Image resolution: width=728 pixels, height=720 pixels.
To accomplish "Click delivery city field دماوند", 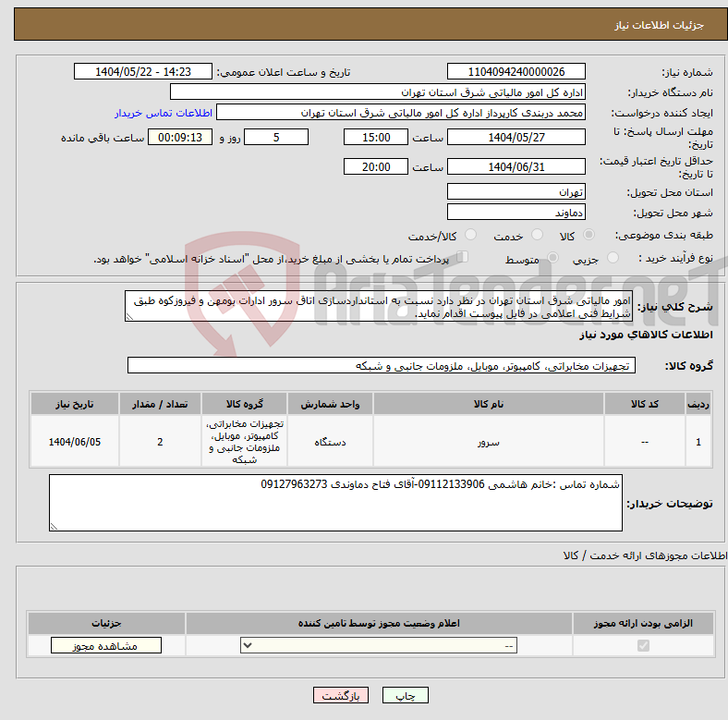I will coord(516,212).
